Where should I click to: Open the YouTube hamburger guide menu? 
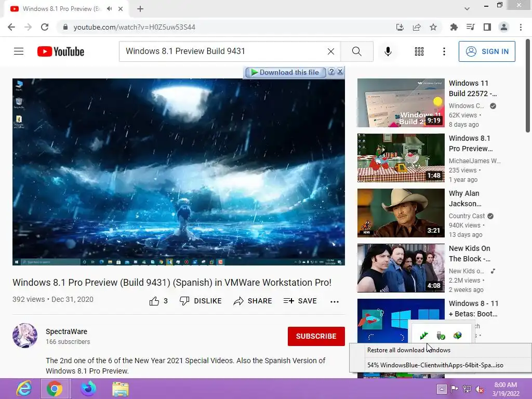point(19,51)
